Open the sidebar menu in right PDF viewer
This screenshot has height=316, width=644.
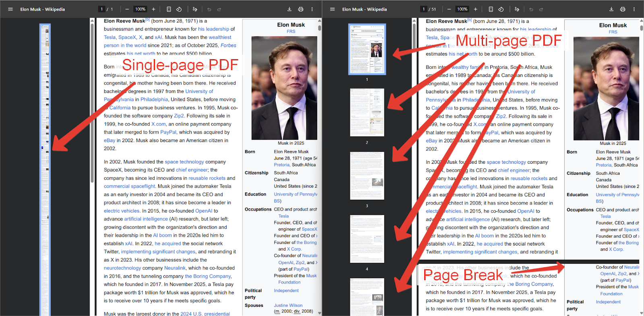(x=332, y=9)
